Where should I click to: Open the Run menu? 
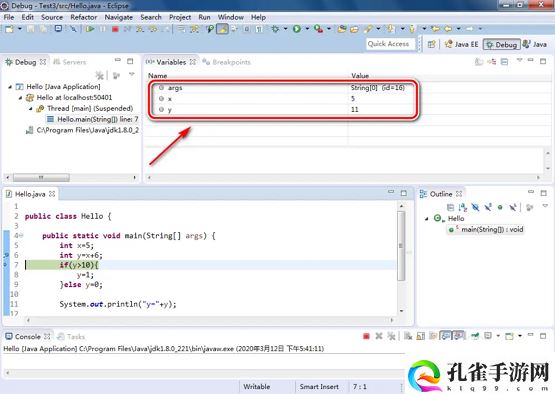click(204, 17)
